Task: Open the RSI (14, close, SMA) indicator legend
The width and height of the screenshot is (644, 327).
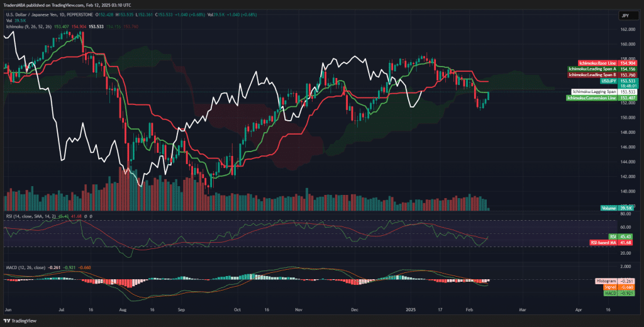Action: (30, 216)
